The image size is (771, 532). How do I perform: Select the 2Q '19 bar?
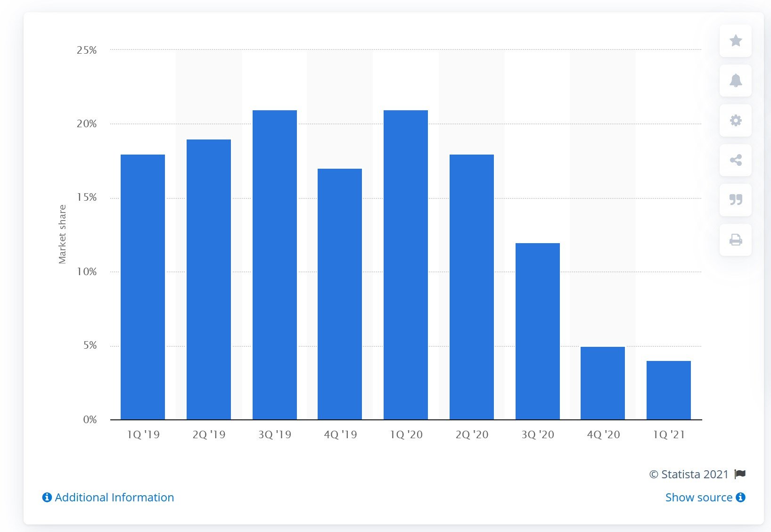[x=209, y=279]
